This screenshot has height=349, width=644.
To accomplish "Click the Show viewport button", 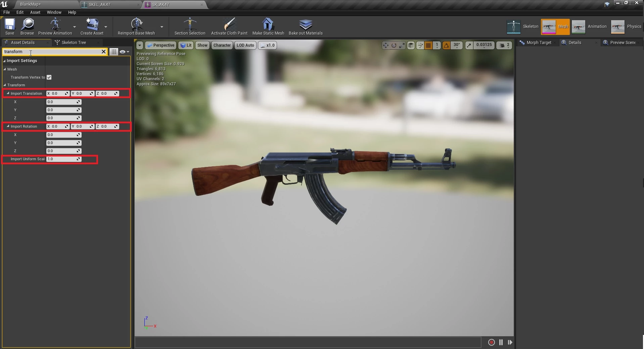I will tap(202, 45).
